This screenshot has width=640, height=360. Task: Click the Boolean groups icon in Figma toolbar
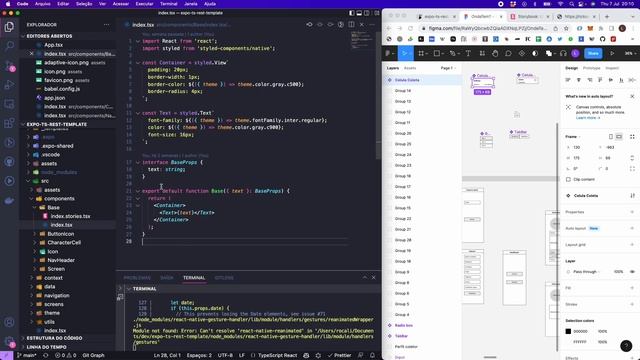pyautogui.click(x=549, y=53)
